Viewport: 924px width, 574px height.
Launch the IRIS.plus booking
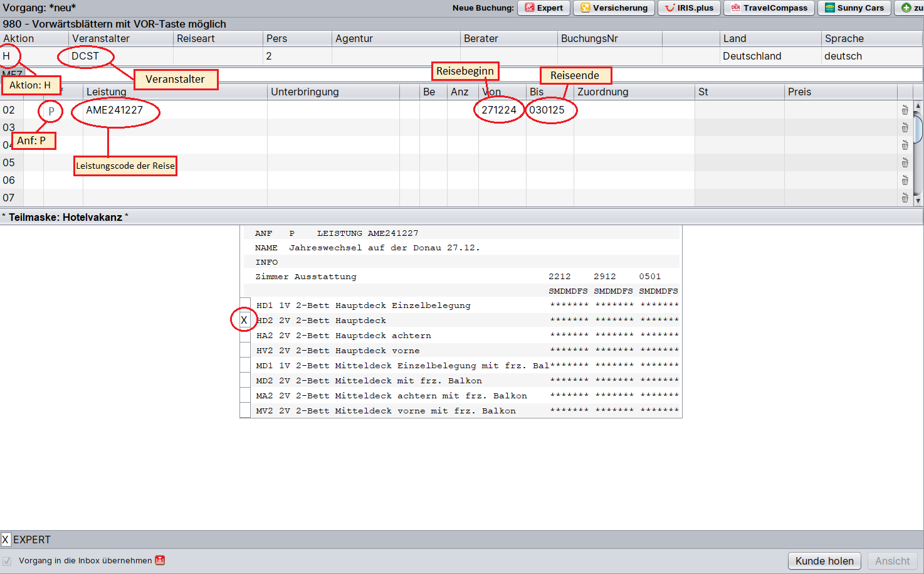click(x=689, y=8)
